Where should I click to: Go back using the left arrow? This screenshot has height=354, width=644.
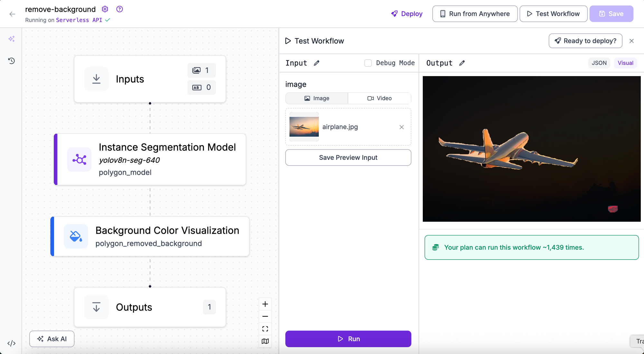(x=12, y=14)
